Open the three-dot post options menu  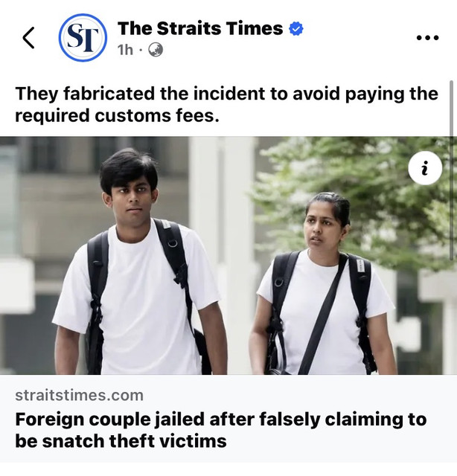click(427, 38)
